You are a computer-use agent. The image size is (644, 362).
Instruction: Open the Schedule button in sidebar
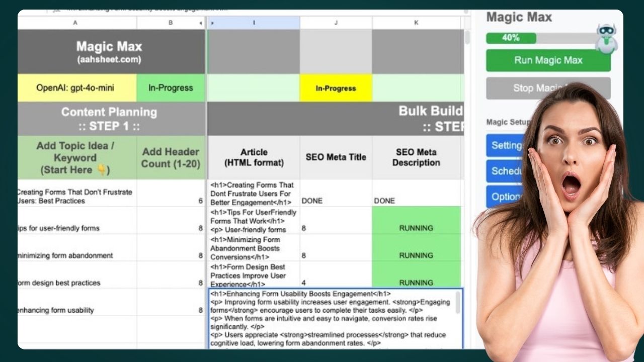[x=506, y=171]
